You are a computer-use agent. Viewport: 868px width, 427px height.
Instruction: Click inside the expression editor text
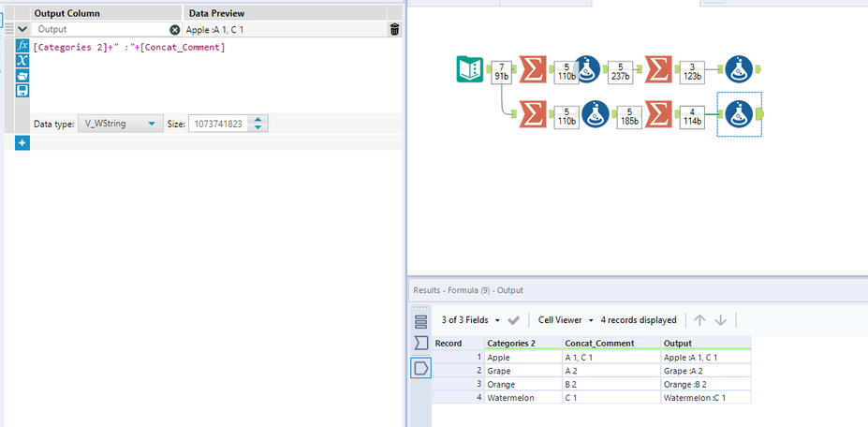(x=129, y=48)
